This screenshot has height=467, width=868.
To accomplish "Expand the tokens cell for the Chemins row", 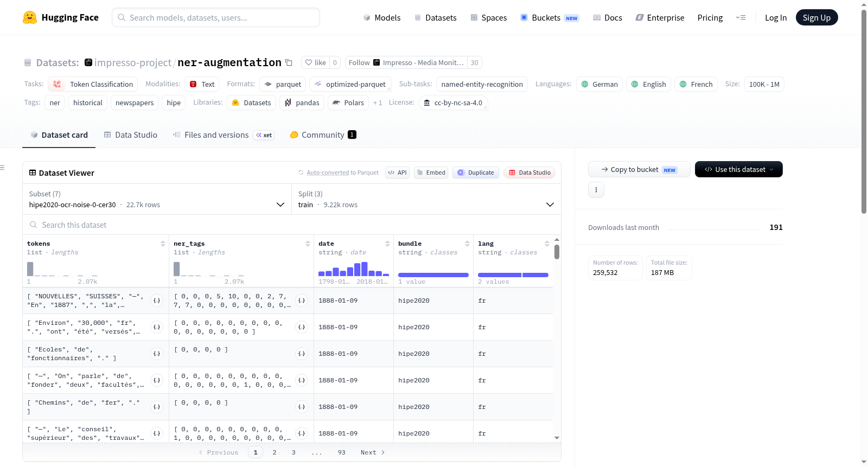I will [157, 407].
